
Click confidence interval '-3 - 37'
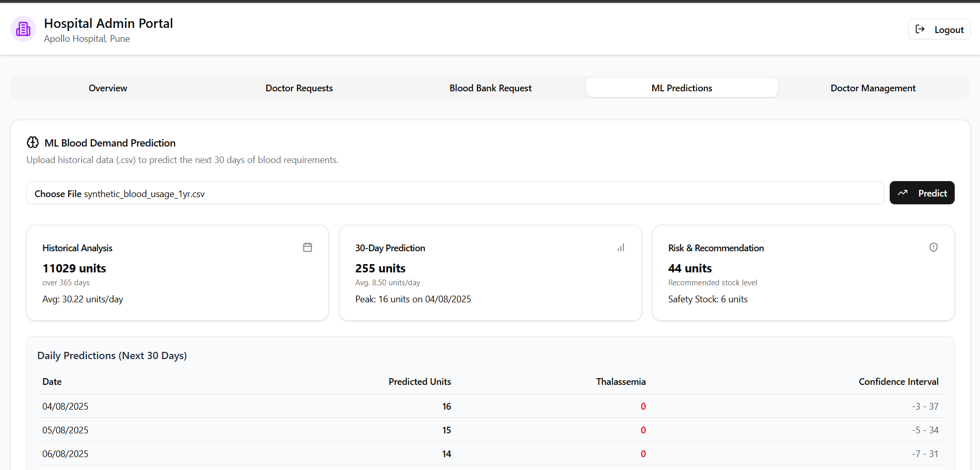coord(925,407)
